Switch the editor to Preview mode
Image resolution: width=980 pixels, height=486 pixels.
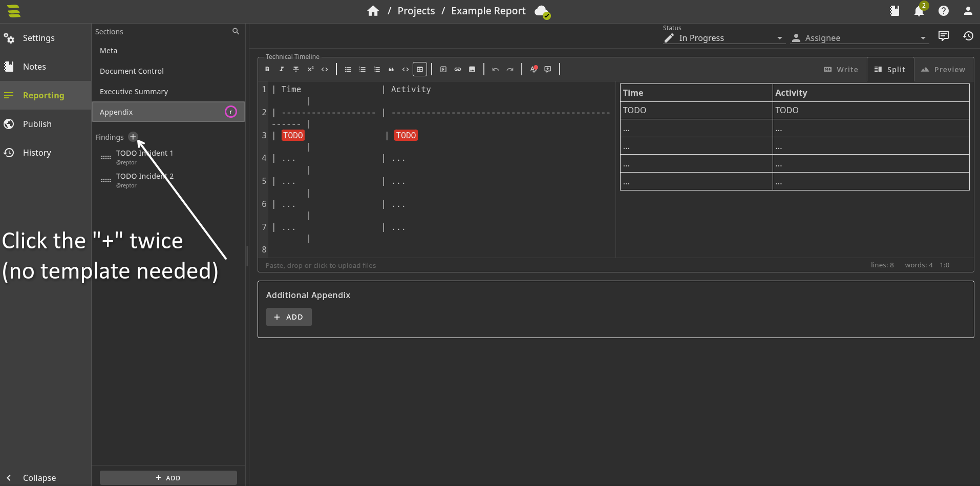[x=943, y=70]
